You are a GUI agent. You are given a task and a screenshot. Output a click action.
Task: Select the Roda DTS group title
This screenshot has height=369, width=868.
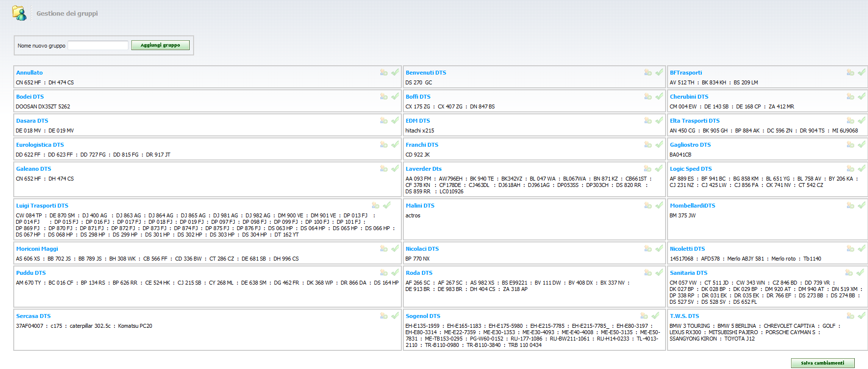click(419, 273)
